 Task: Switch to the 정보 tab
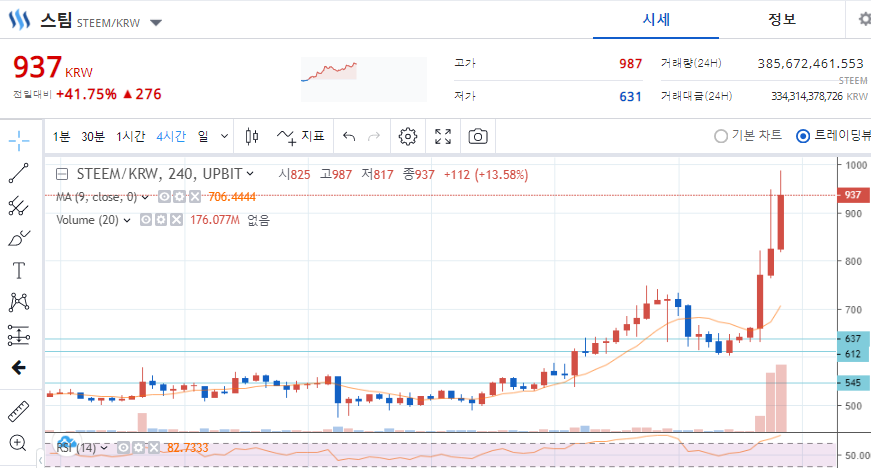[782, 19]
